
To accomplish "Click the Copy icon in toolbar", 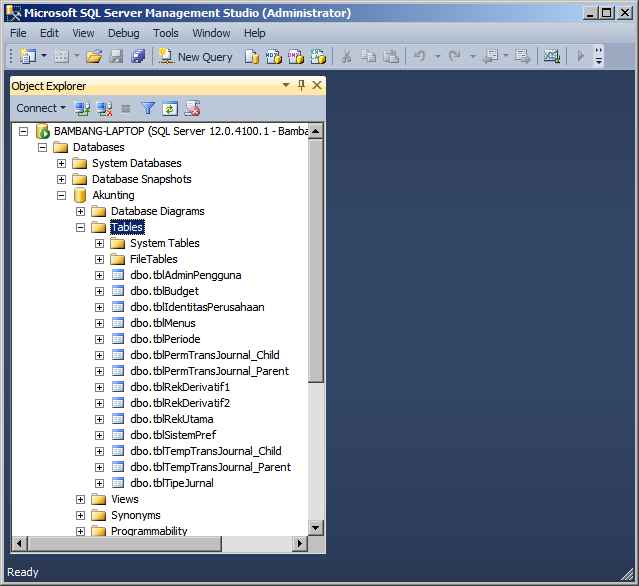I will pyautogui.click(x=369, y=56).
